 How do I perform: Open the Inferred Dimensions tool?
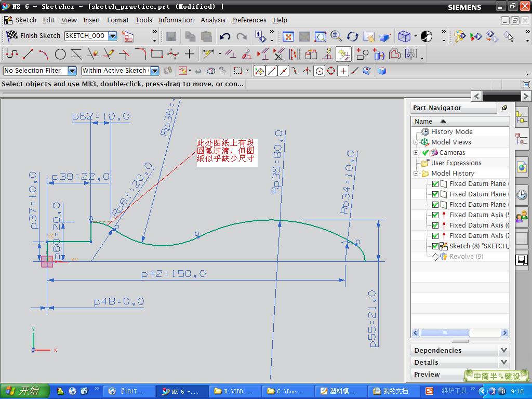[x=208, y=54]
